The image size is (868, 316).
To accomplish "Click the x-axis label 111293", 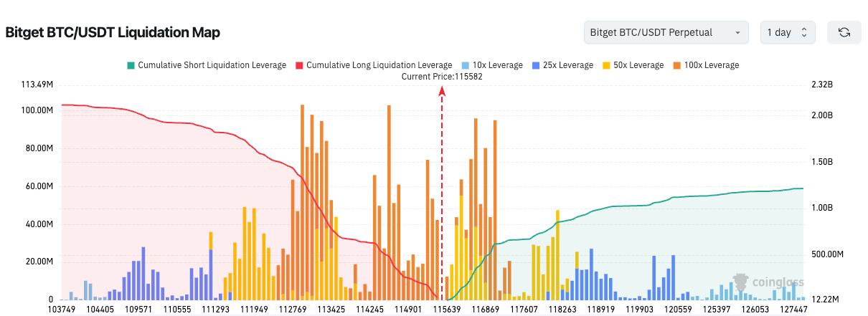I will [x=215, y=309].
